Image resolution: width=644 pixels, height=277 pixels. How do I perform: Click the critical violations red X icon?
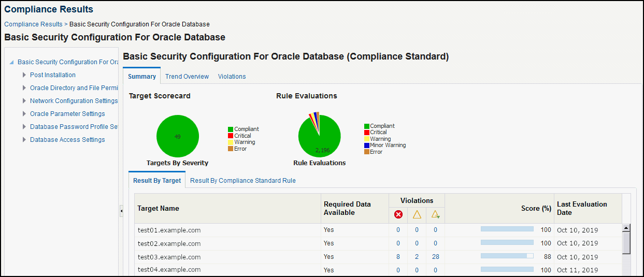(x=398, y=214)
